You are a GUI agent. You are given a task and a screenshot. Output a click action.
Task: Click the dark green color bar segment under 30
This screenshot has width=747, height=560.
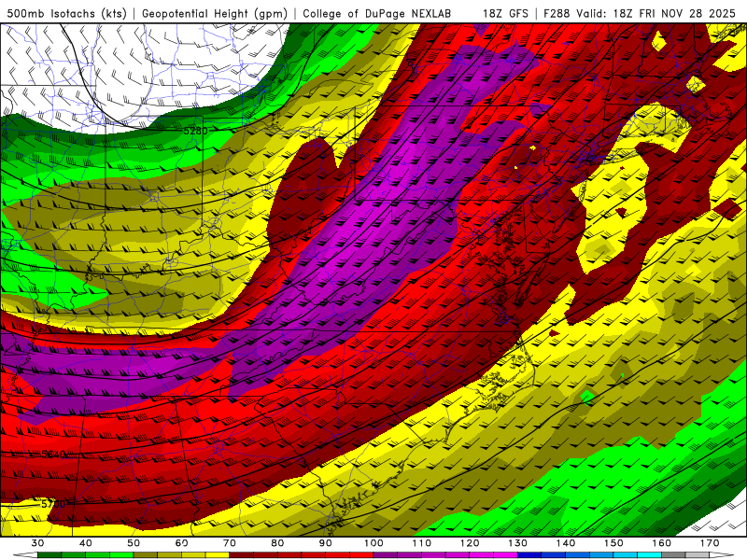coord(49,555)
